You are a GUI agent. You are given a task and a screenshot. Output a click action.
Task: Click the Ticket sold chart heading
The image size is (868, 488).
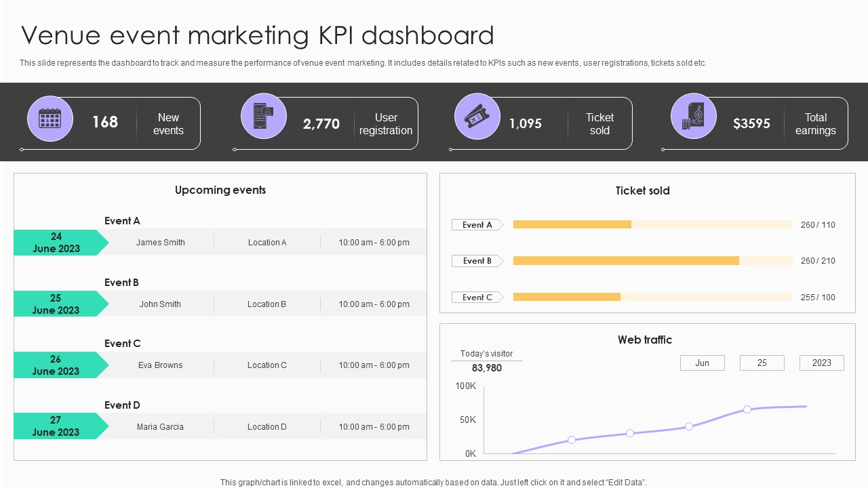[x=643, y=191]
